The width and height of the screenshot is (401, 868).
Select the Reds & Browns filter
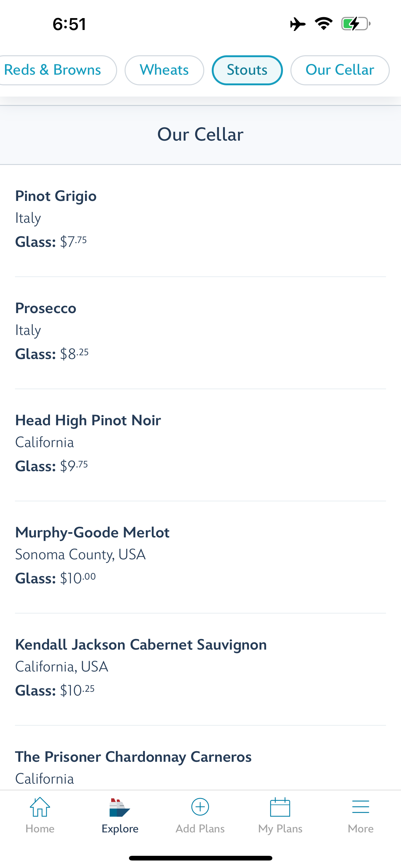coord(54,70)
